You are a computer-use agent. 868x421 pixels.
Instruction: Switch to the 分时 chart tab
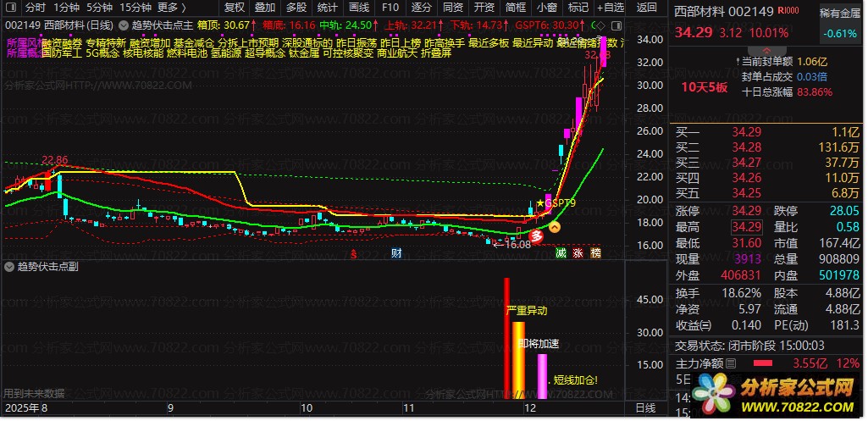pos(36,7)
